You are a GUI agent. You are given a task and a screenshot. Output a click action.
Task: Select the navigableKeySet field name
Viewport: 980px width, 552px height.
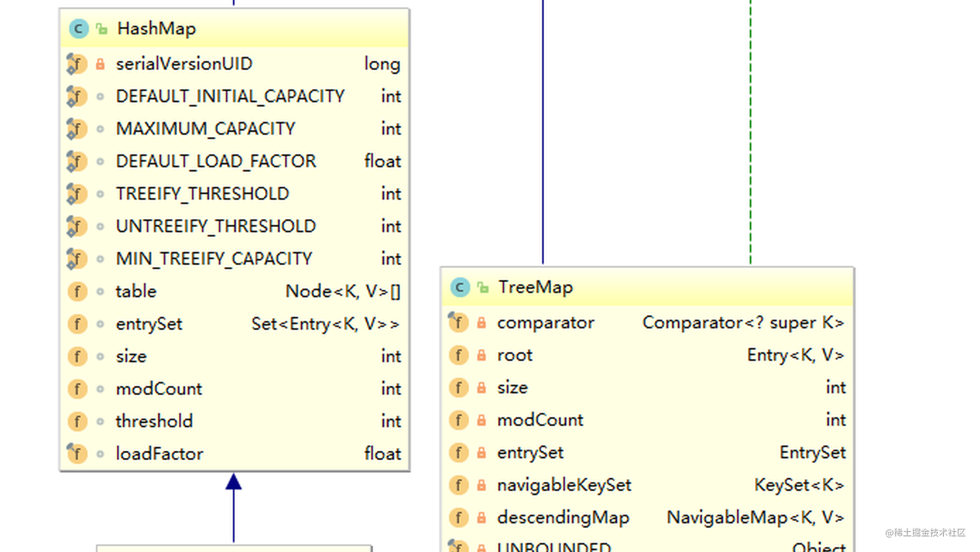point(564,485)
